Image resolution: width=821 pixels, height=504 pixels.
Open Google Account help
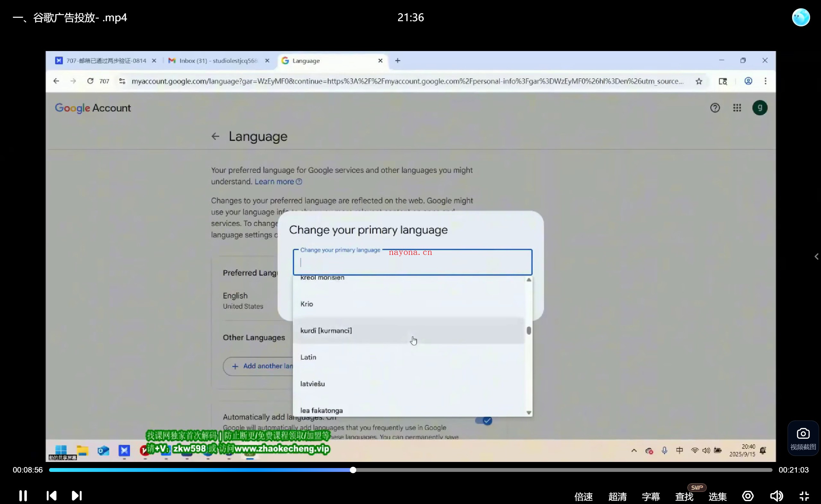(715, 108)
